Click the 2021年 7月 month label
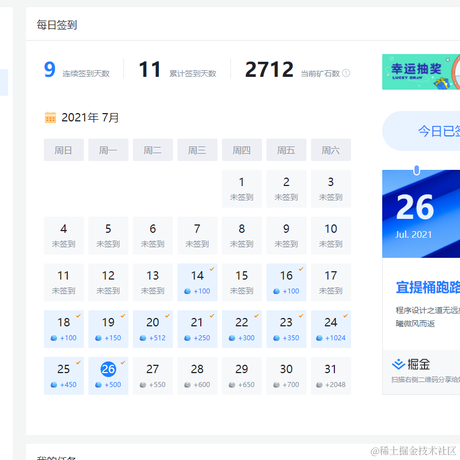The height and width of the screenshot is (460, 460). point(90,117)
